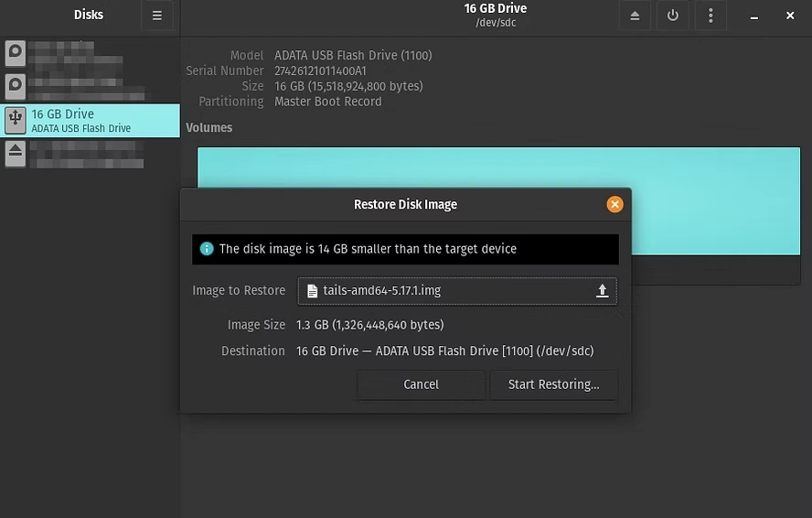Select the 16 GB Drive in the sidebar
812x518 pixels.
click(91, 121)
